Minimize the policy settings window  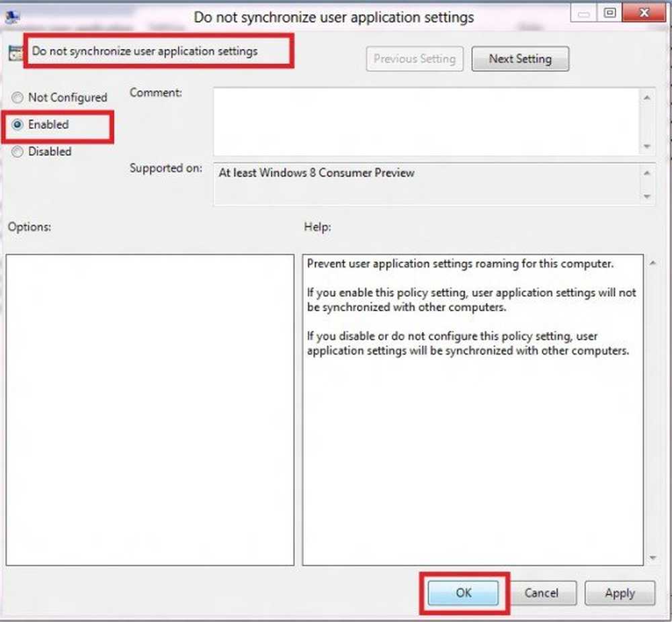point(585,13)
